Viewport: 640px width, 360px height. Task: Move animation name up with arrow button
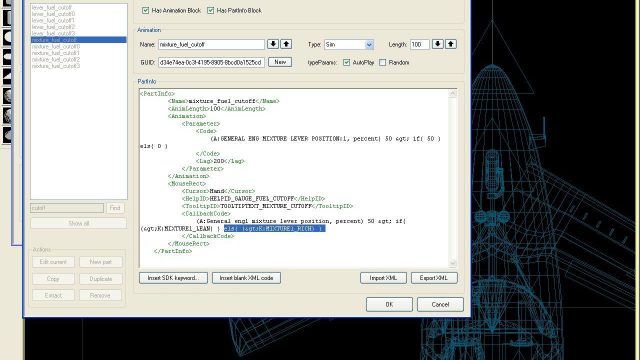(x=286, y=44)
